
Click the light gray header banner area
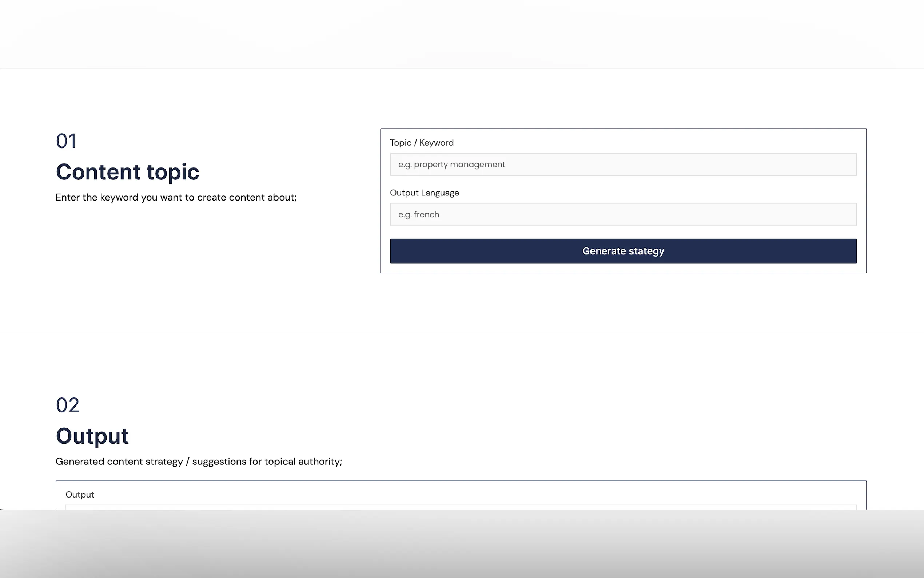click(461, 35)
